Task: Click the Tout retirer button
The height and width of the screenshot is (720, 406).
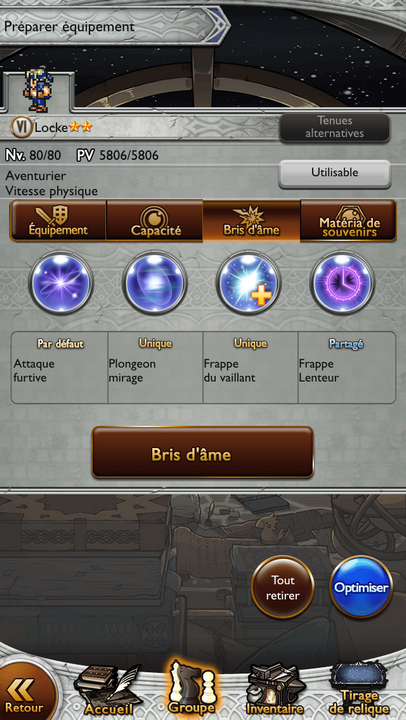Action: pyautogui.click(x=283, y=588)
